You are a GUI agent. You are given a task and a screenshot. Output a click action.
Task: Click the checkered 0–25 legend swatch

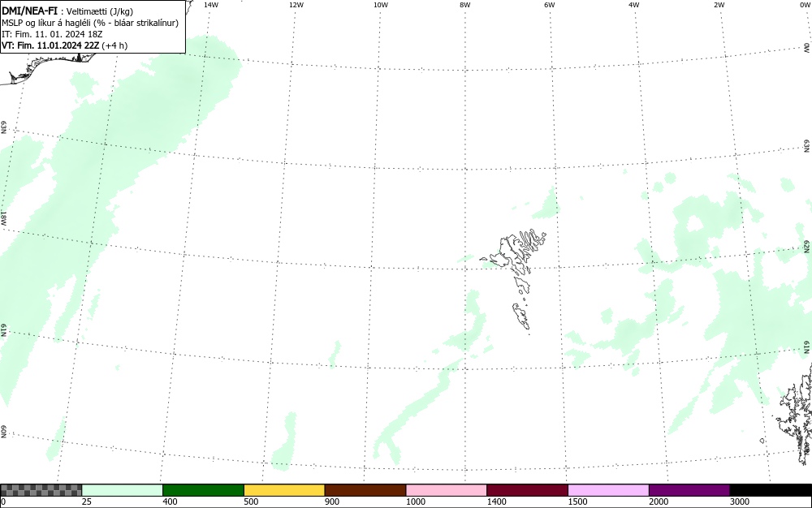click(x=41, y=490)
